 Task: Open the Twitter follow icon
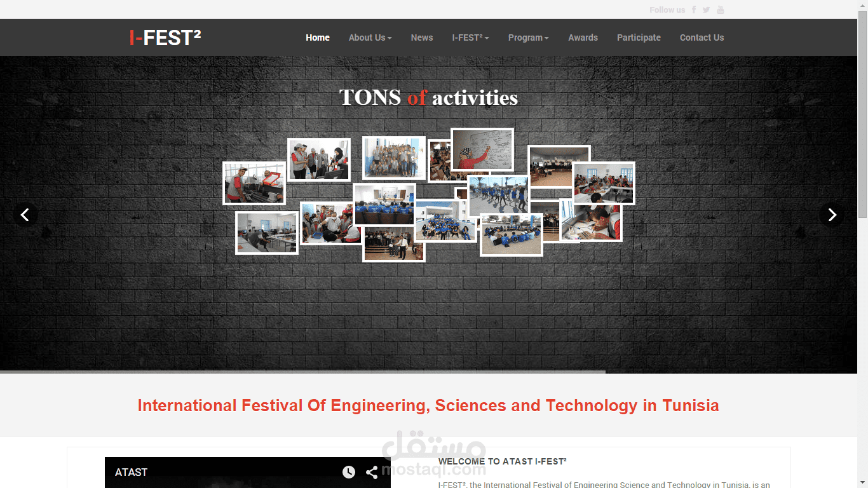click(x=706, y=10)
